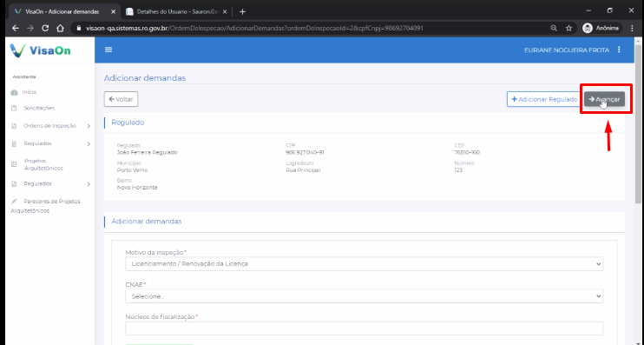Click the browser home icon
The image size is (644, 345).
click(61, 28)
